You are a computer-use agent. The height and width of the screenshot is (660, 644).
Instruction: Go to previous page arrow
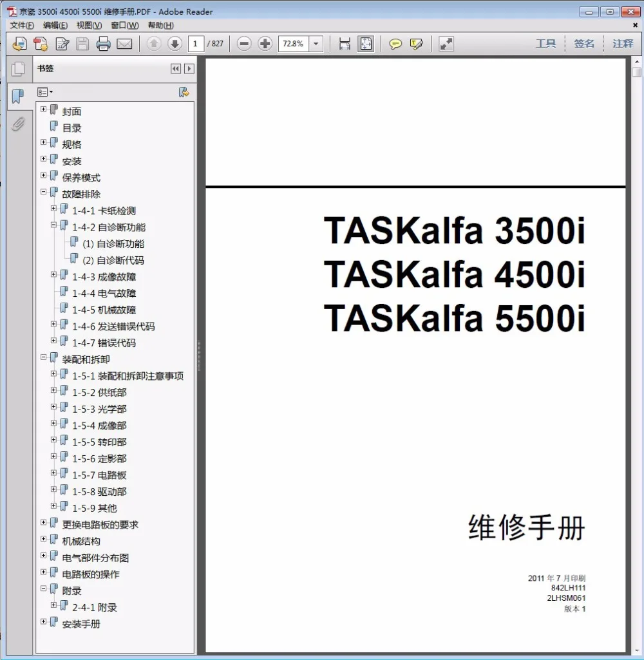click(x=154, y=43)
